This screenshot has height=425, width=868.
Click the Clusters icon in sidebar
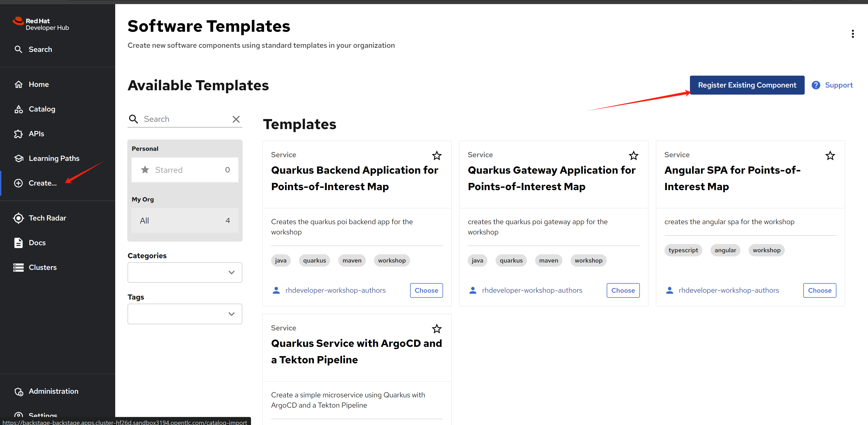(19, 267)
